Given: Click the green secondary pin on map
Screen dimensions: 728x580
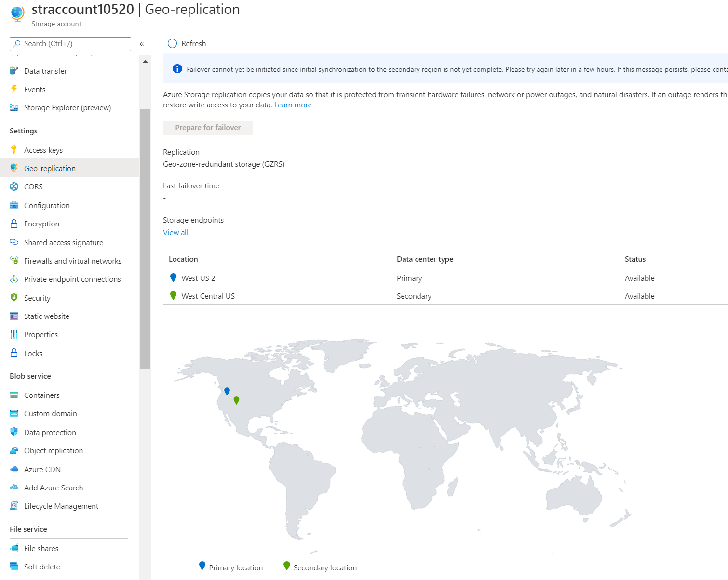Looking at the screenshot, I should tap(236, 400).
